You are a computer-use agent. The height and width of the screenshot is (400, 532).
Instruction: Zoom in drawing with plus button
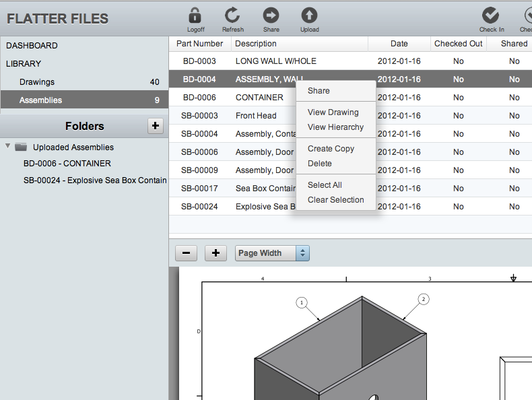point(215,253)
